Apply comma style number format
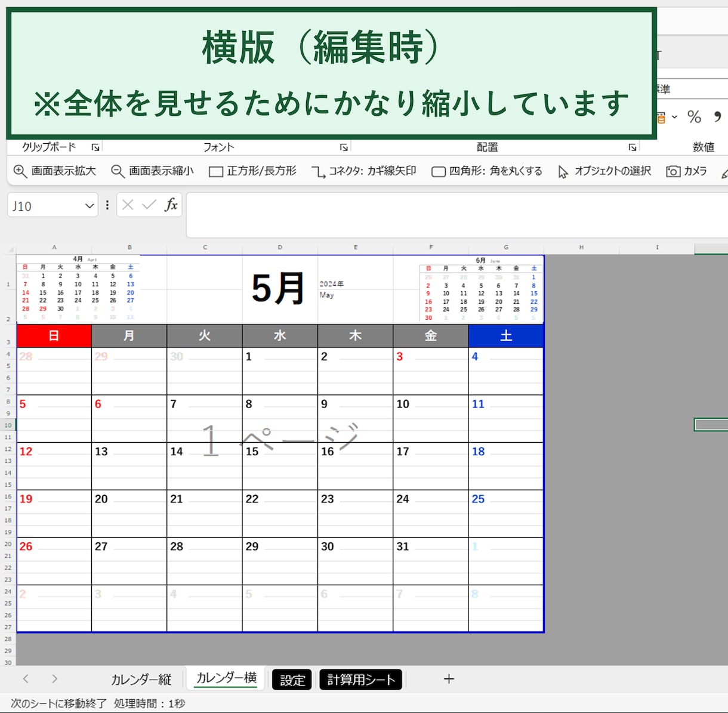Viewport: 728px width, 713px height. click(x=718, y=117)
